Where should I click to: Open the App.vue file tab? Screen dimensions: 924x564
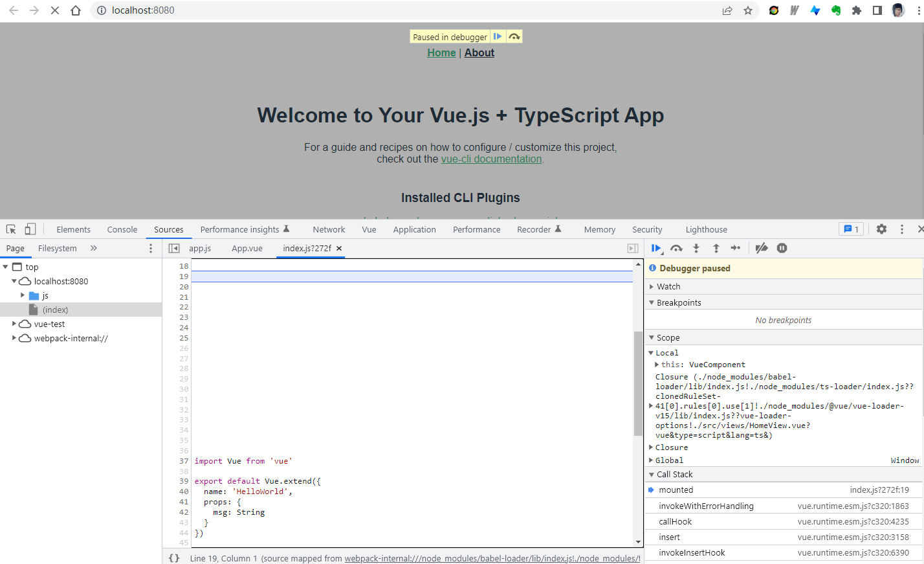[x=247, y=248]
